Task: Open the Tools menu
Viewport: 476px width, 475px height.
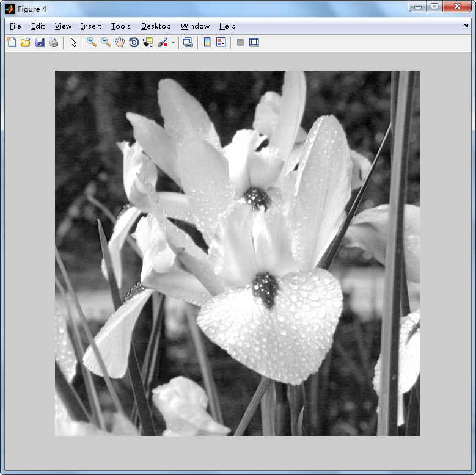Action: tap(120, 26)
